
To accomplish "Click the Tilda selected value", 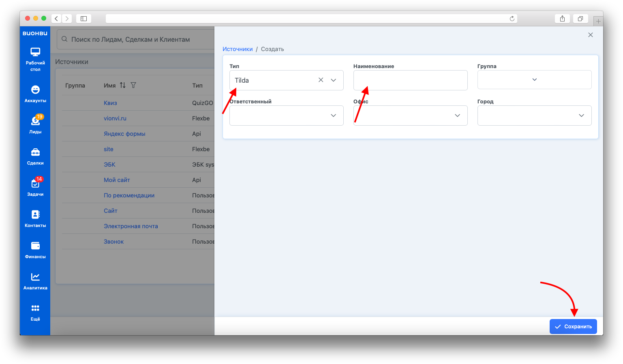I will point(242,80).
